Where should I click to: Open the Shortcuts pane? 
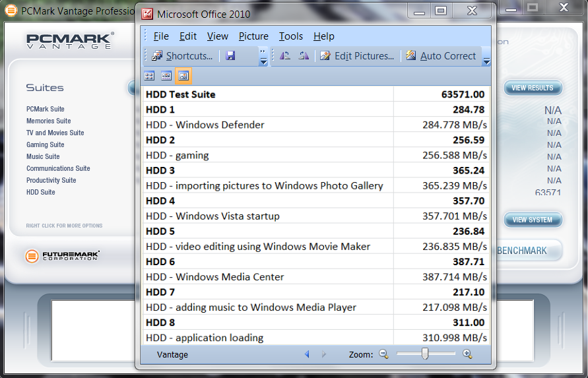point(182,56)
